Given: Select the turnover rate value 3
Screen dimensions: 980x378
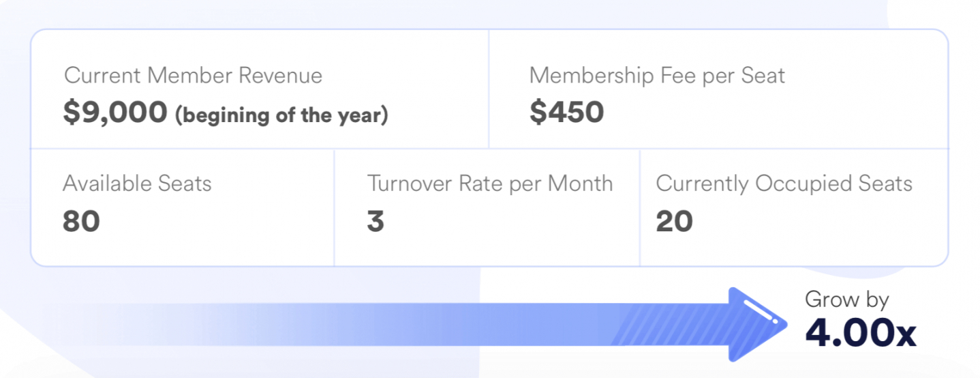Looking at the screenshot, I should click(375, 221).
